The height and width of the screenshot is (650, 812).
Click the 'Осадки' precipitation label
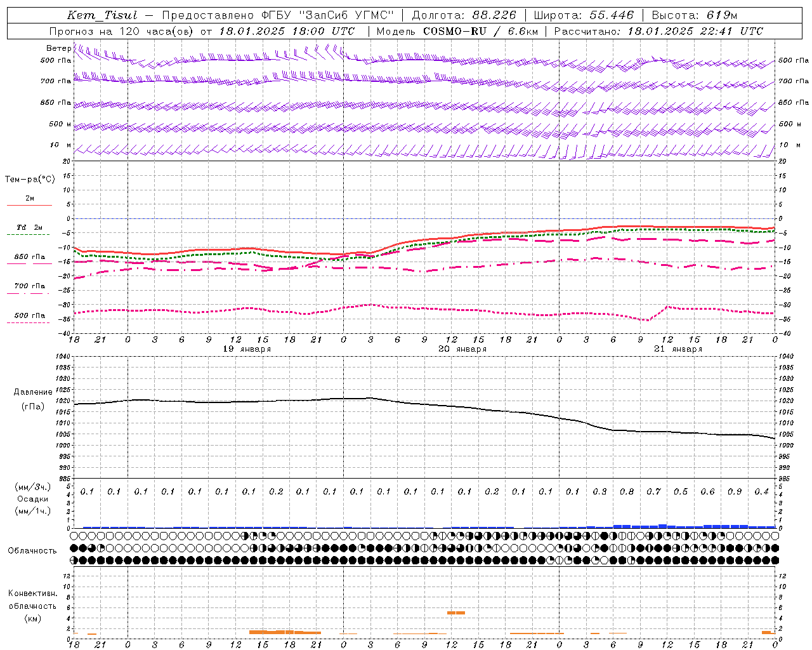click(x=33, y=499)
